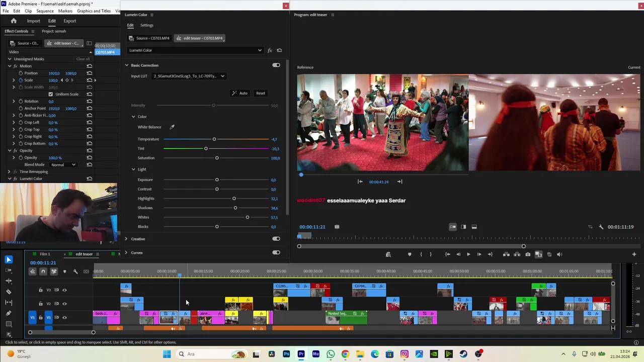Toggle V1 track lock
The width and height of the screenshot is (644, 362).
41,318
